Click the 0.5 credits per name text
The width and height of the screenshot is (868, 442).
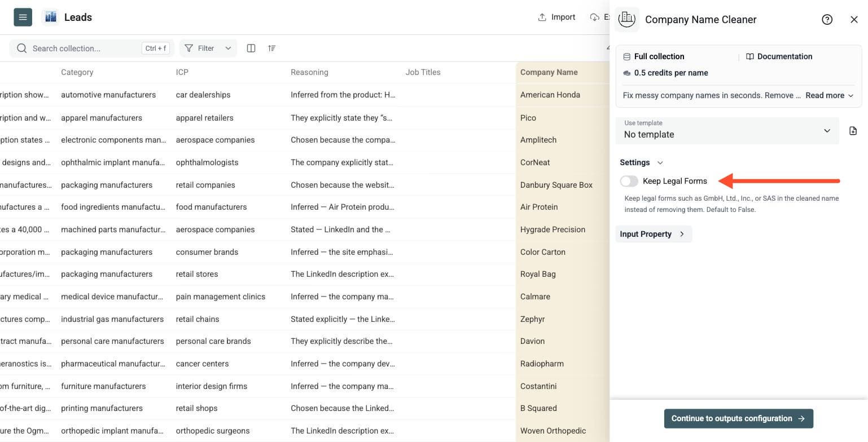[671, 73]
